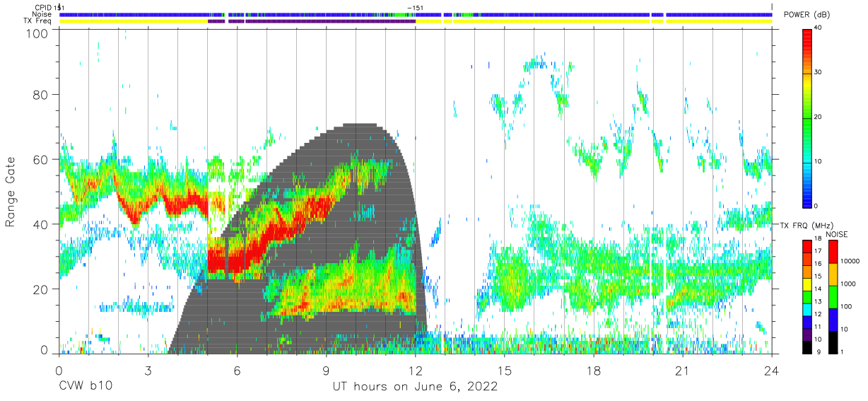Click the 'CVW b10' station label

point(86,387)
